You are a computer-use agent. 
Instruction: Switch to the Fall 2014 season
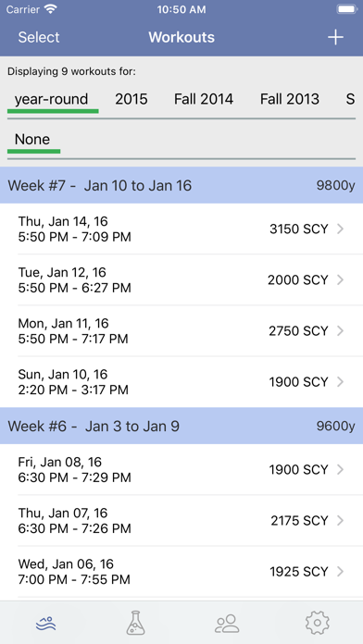[204, 99]
